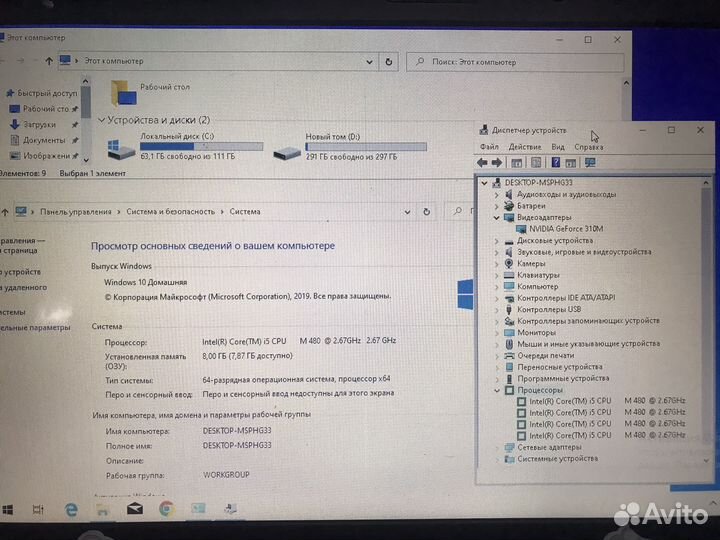Select Контроллеры IDE ATA/ATAPI category

(x=566, y=298)
